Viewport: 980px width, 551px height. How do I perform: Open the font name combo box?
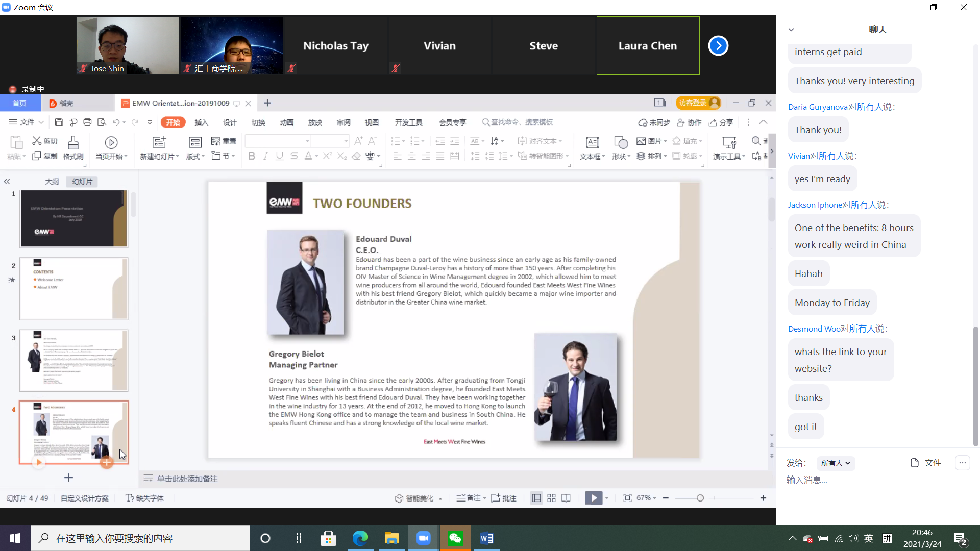click(278, 141)
